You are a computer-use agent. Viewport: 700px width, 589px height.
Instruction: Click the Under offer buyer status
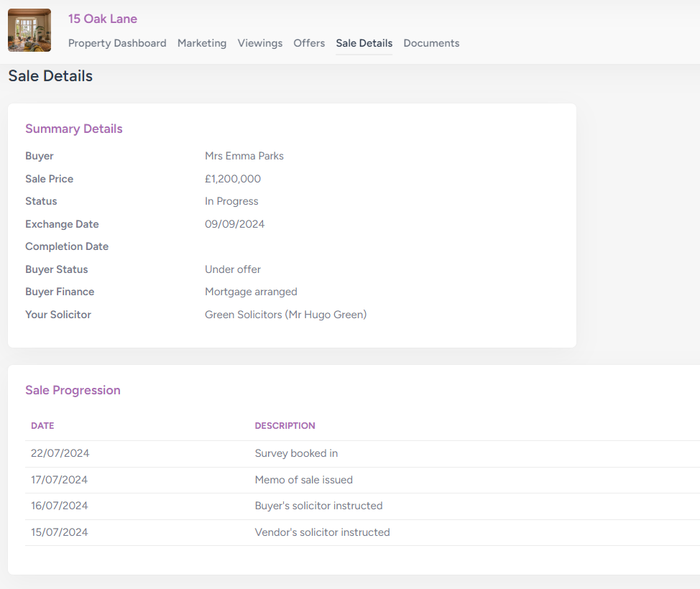(232, 269)
